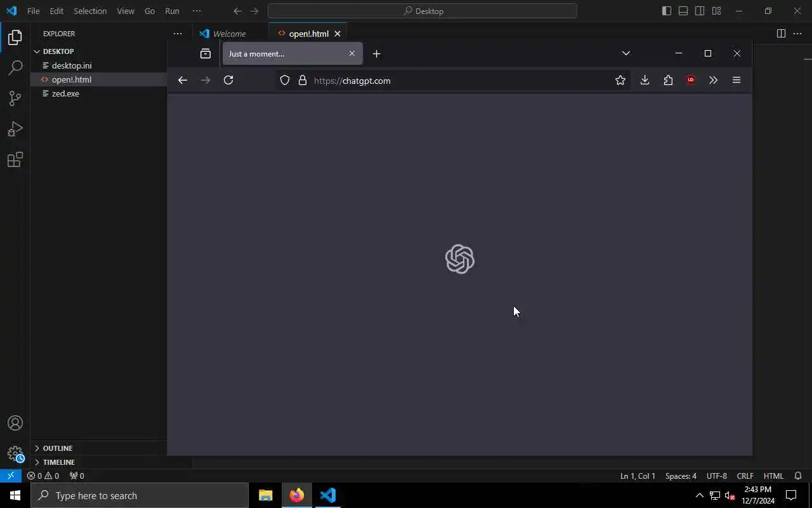List all Firefox tabs dropdown
Screen dimensions: 812x508
tap(626, 53)
